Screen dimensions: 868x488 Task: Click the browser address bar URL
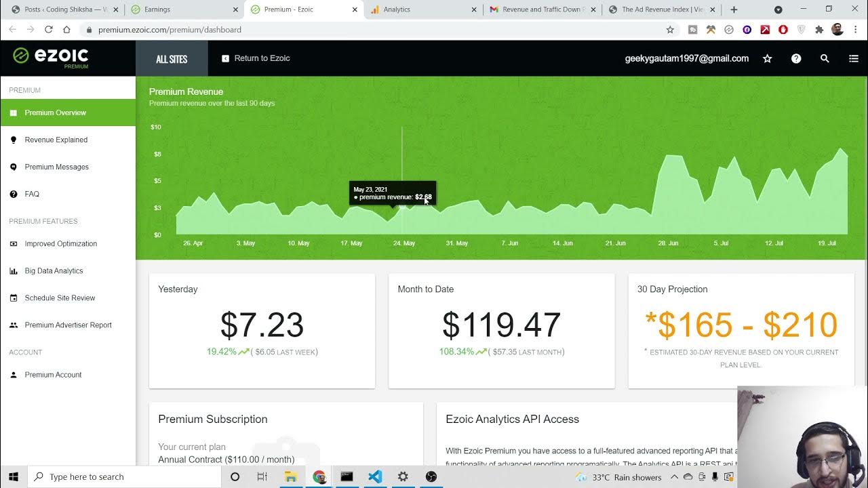coord(170,30)
